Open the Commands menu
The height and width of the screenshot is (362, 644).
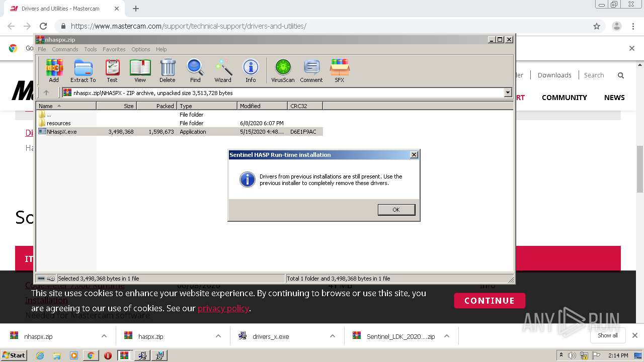[65, 49]
